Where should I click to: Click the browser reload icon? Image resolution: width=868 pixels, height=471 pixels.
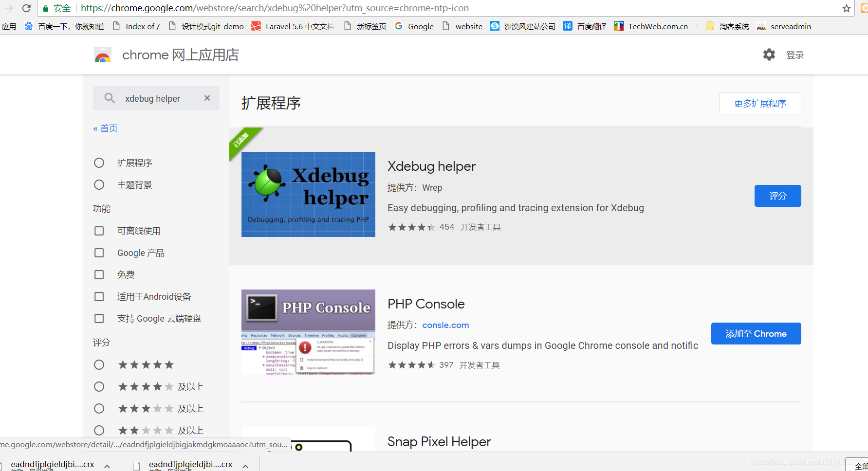tap(26, 8)
